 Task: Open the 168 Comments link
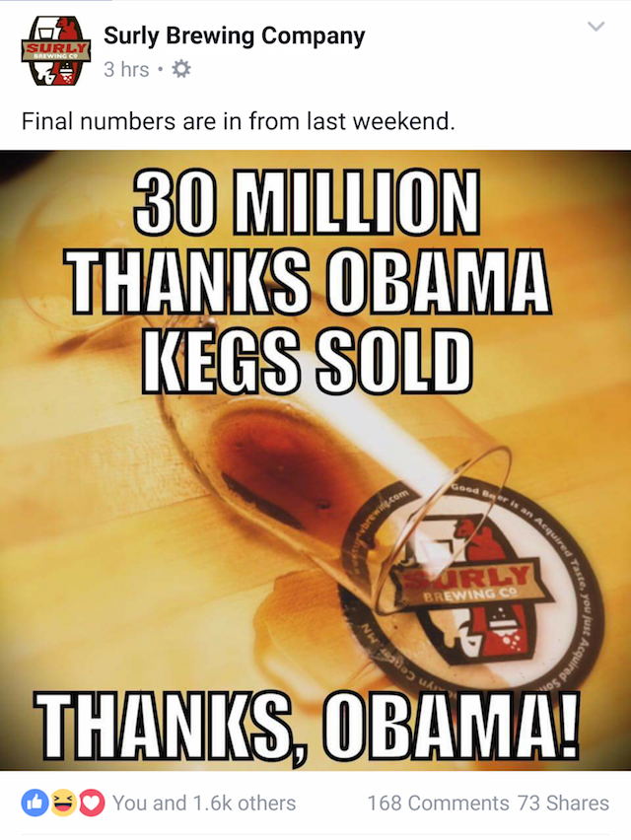pyautogui.click(x=438, y=804)
